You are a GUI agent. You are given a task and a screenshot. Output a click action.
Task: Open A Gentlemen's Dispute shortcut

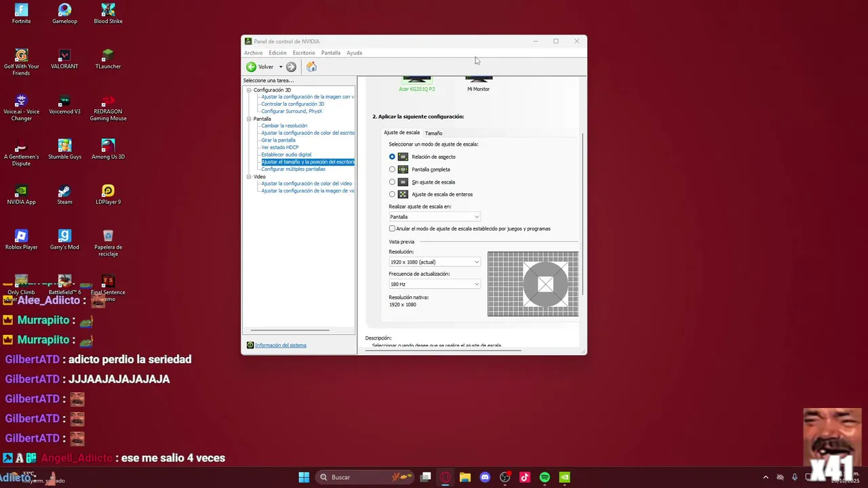[21, 152]
